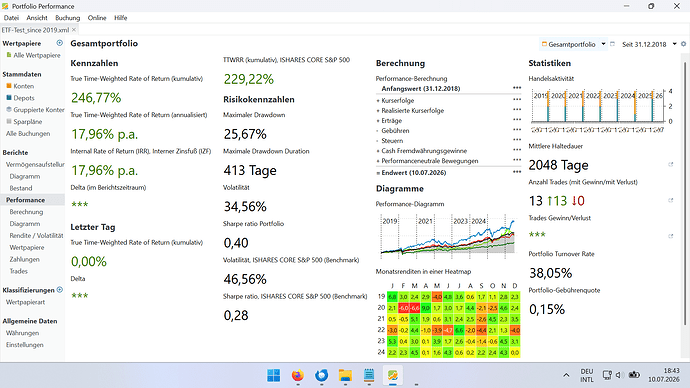Open Performanceneutrale Bewegungen three-dot menu

pos(517,161)
